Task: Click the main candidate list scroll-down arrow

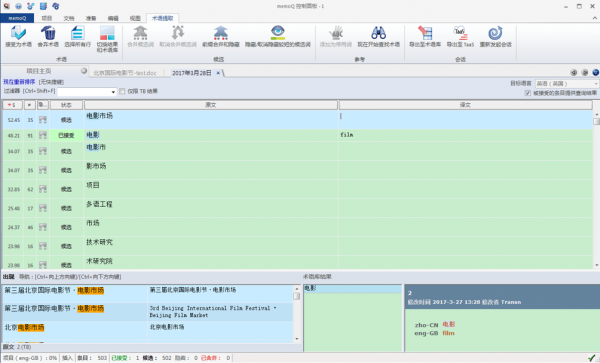Action: [596, 265]
